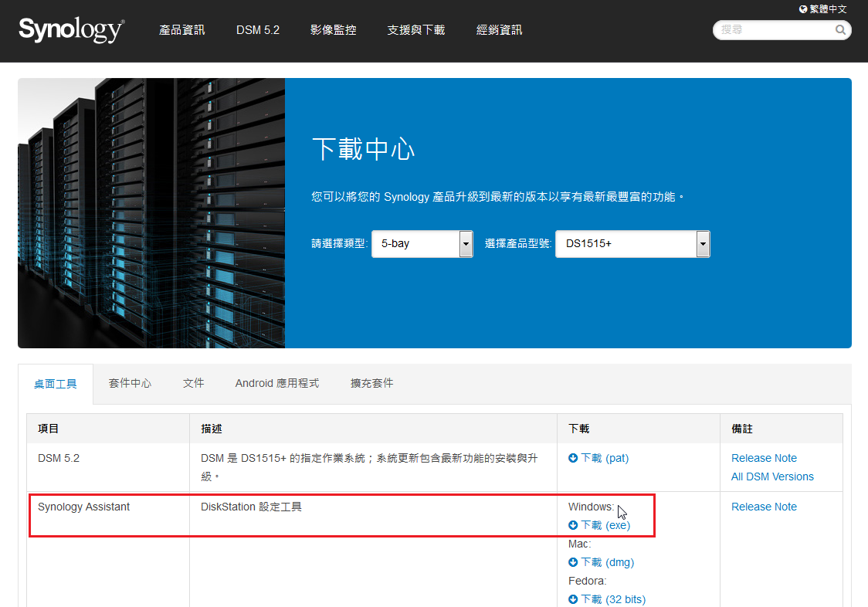Image resolution: width=868 pixels, height=607 pixels.
Task: Open the 支援與下載 menu
Action: click(x=416, y=30)
